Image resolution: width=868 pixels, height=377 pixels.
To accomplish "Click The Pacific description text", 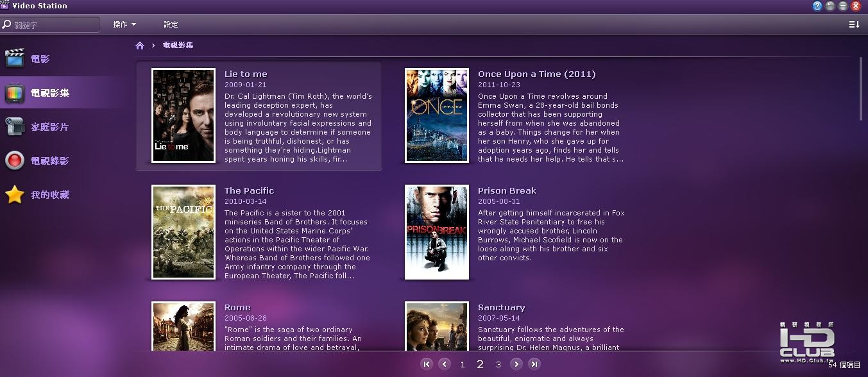I will tap(297, 244).
